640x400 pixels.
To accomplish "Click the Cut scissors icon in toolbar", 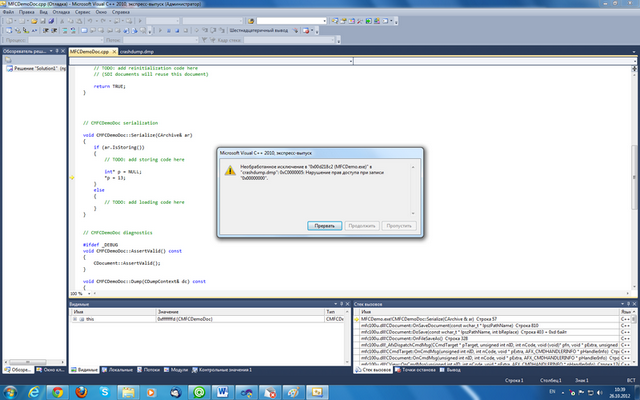I will click(62, 21).
